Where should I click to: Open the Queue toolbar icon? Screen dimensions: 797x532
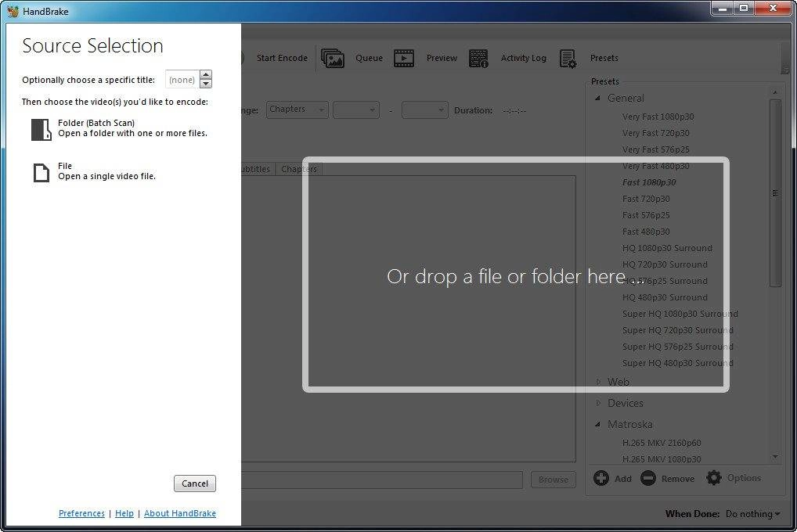coord(333,58)
